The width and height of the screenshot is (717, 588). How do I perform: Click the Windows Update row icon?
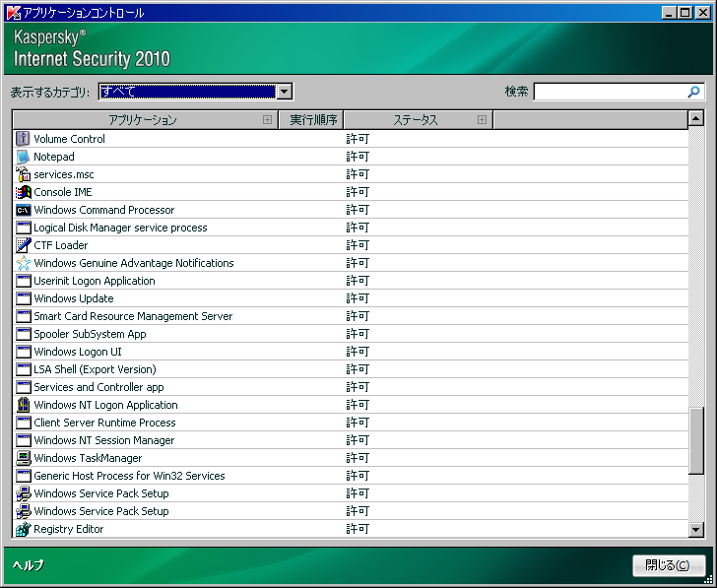(23, 298)
